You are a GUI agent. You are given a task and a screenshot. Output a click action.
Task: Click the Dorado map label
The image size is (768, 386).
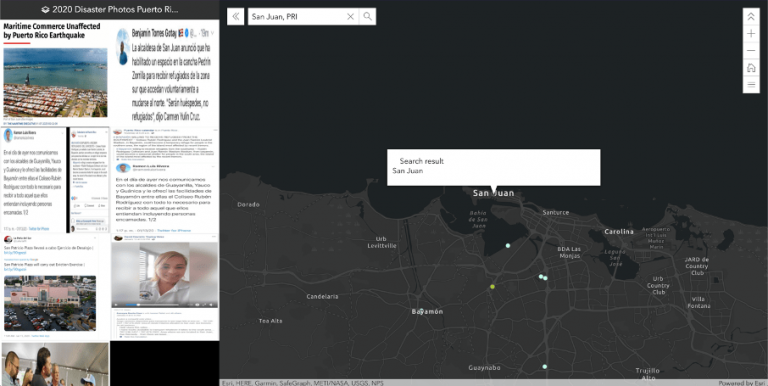pos(248,204)
